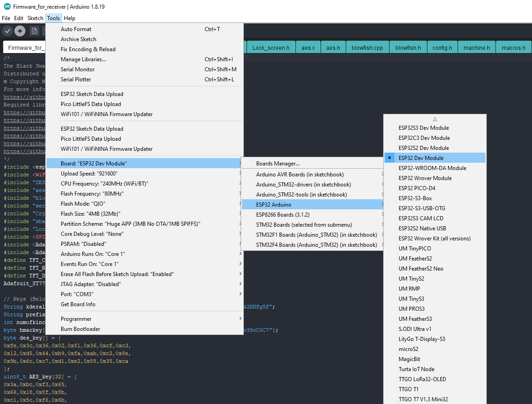Screen dimensions: 532x404
Task: Expand Core Debug Level: "None" submenu
Action: [145, 234]
